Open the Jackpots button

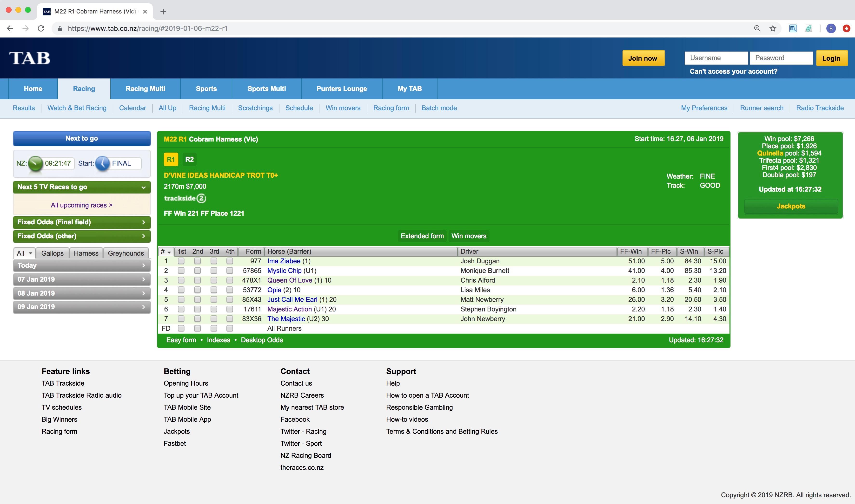[x=791, y=206]
